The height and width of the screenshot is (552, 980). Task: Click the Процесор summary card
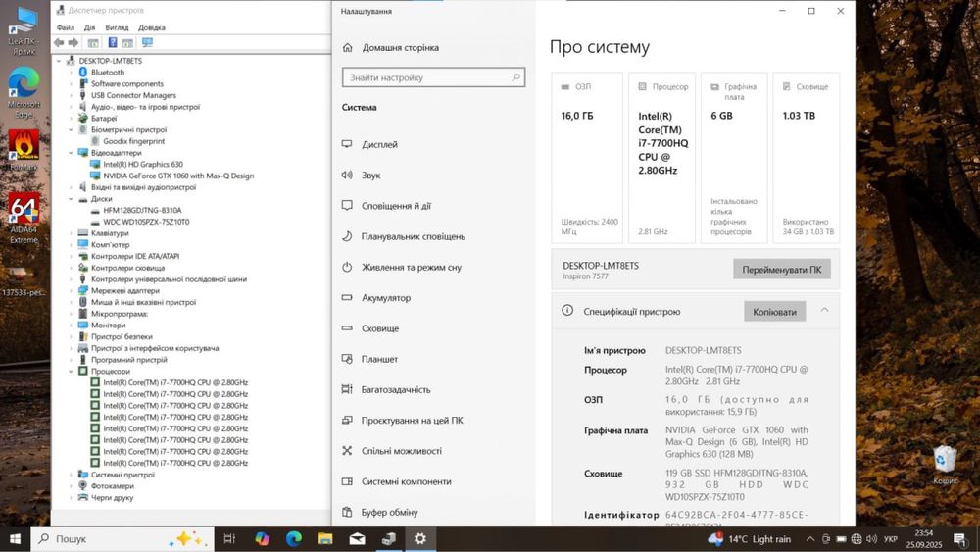[x=661, y=158]
